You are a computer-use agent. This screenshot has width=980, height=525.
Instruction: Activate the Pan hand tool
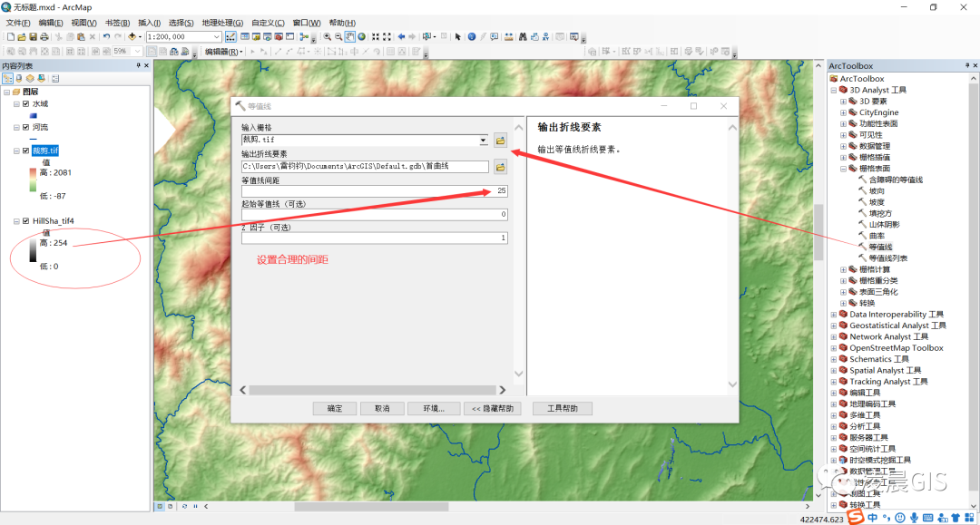point(350,37)
